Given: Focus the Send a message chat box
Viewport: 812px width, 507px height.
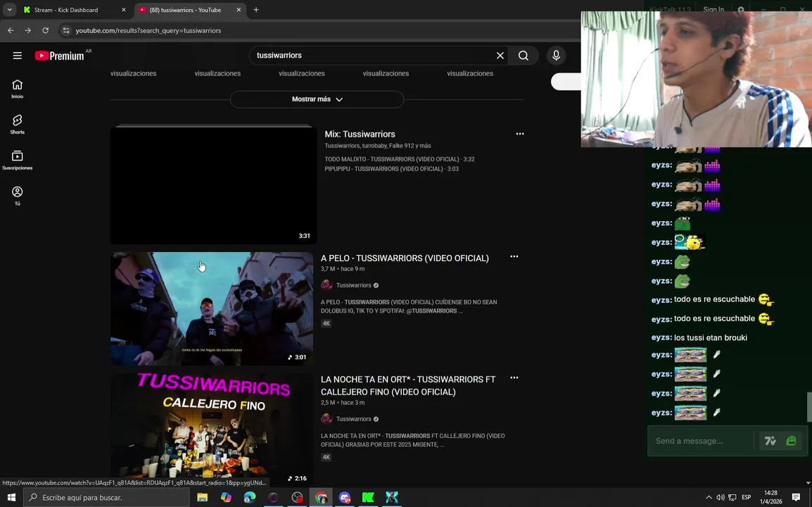Looking at the screenshot, I should (702, 442).
